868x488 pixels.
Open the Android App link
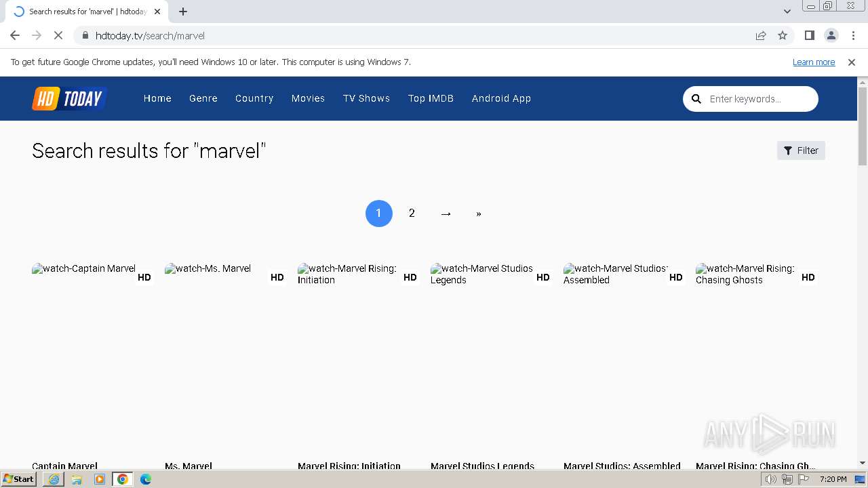[x=501, y=98]
